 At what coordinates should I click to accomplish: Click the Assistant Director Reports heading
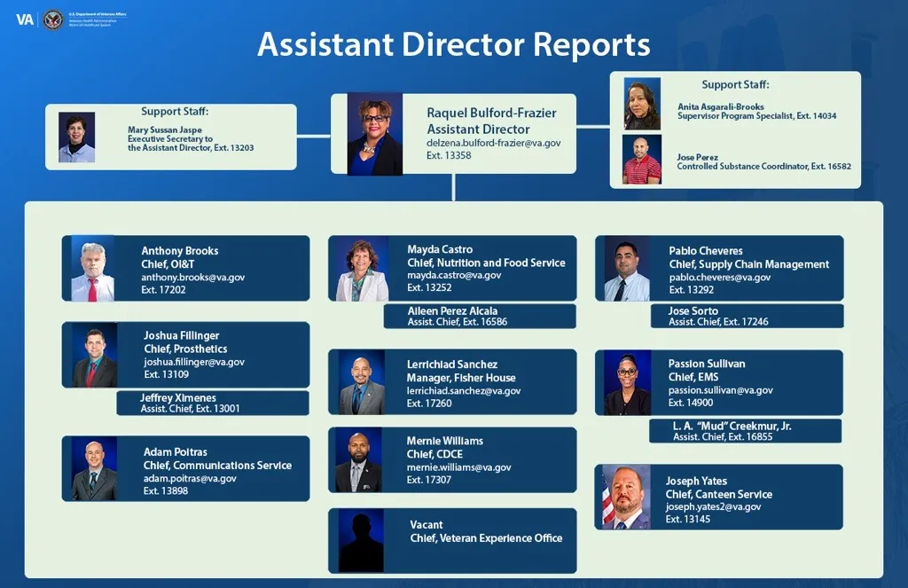pyautogui.click(x=453, y=44)
